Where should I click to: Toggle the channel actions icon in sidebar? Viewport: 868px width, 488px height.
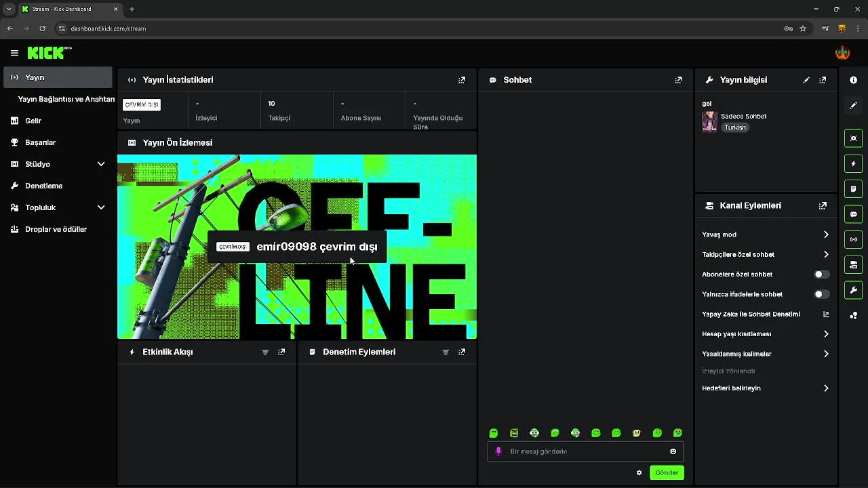pos(853,264)
